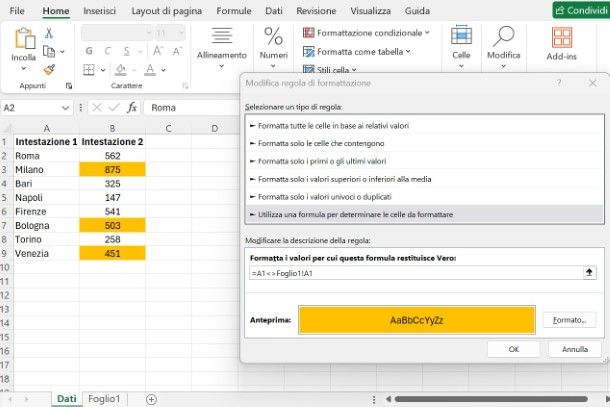
Task: Switch to the Dati ribbon tab
Action: 274,11
